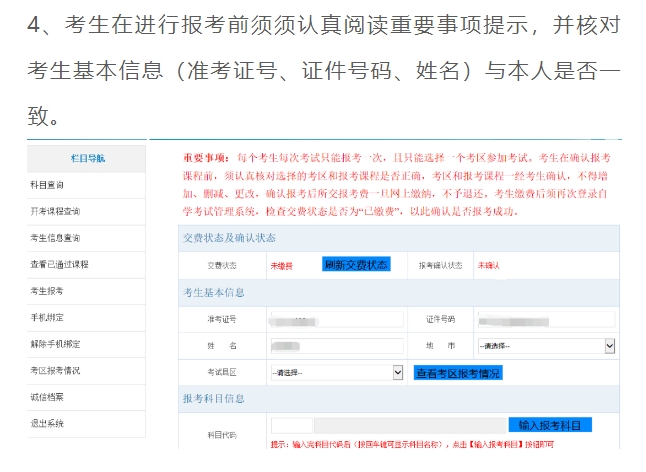646x472 pixels.
Task: Expand the 地市 dropdown
Action: [547, 345]
